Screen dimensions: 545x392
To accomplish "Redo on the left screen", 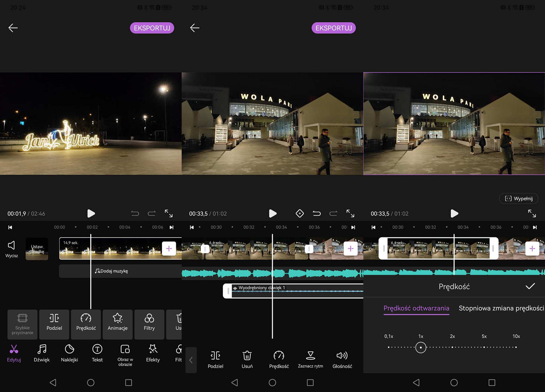I will [x=152, y=213].
